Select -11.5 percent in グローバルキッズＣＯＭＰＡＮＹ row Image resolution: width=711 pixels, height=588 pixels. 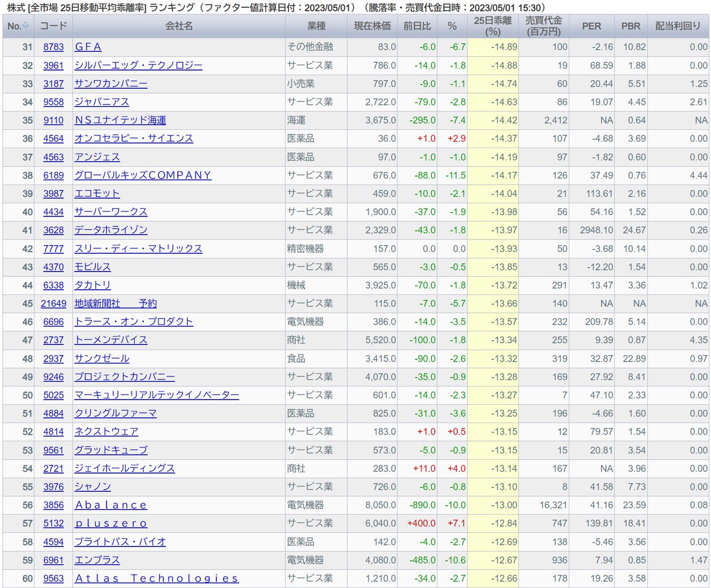pos(456,175)
